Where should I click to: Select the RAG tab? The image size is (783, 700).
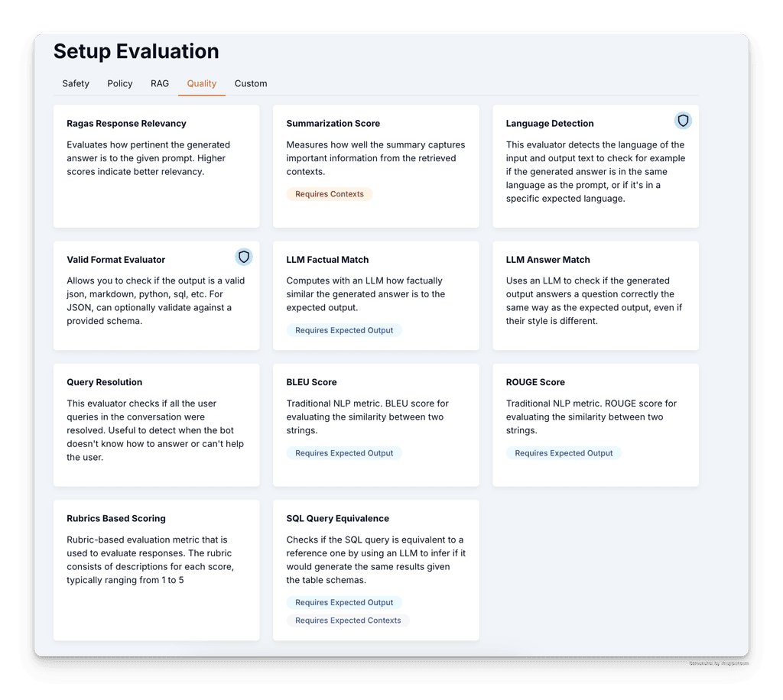(160, 83)
